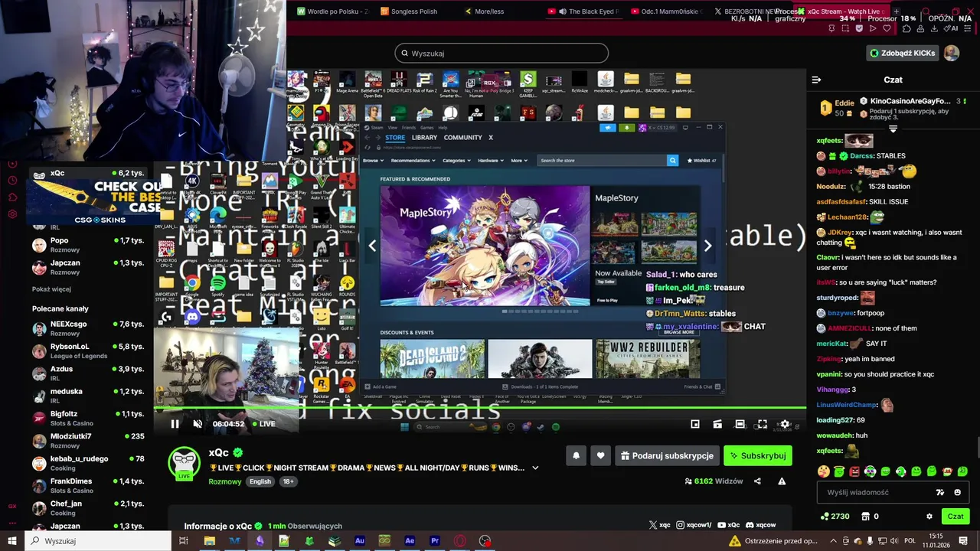
Task: Click the Windows taskbar search box
Action: [98, 541]
